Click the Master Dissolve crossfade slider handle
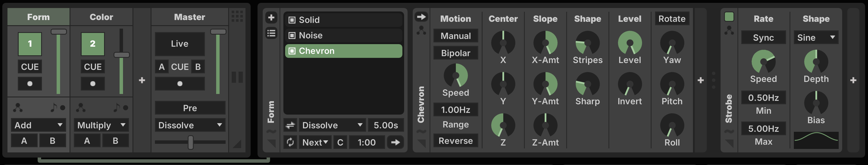The height and width of the screenshot is (165, 868). tap(191, 142)
